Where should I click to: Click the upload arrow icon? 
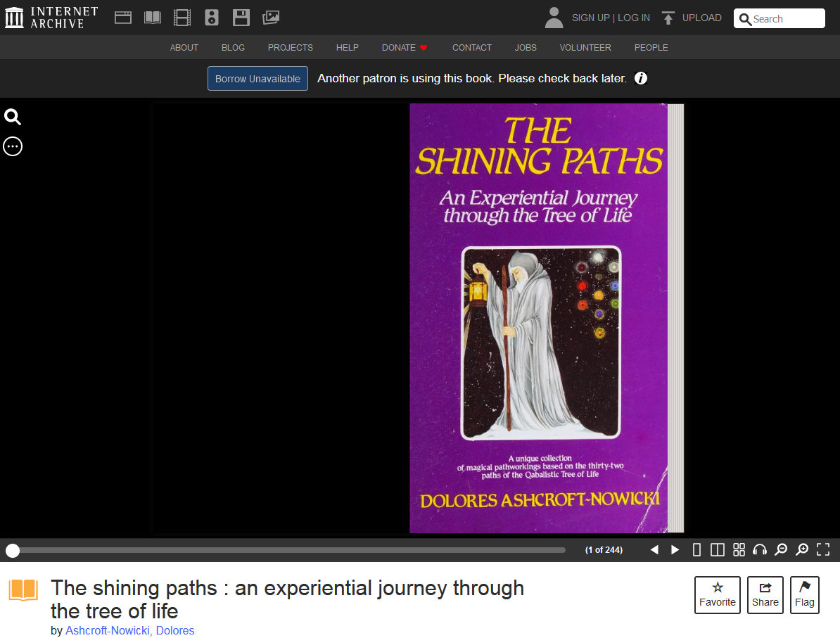(668, 18)
